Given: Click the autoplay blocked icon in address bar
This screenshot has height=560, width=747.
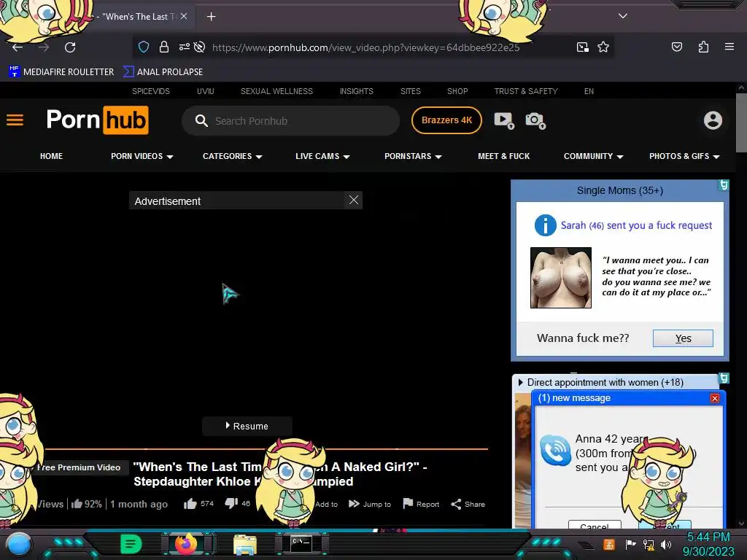Looking at the screenshot, I should tap(200, 47).
